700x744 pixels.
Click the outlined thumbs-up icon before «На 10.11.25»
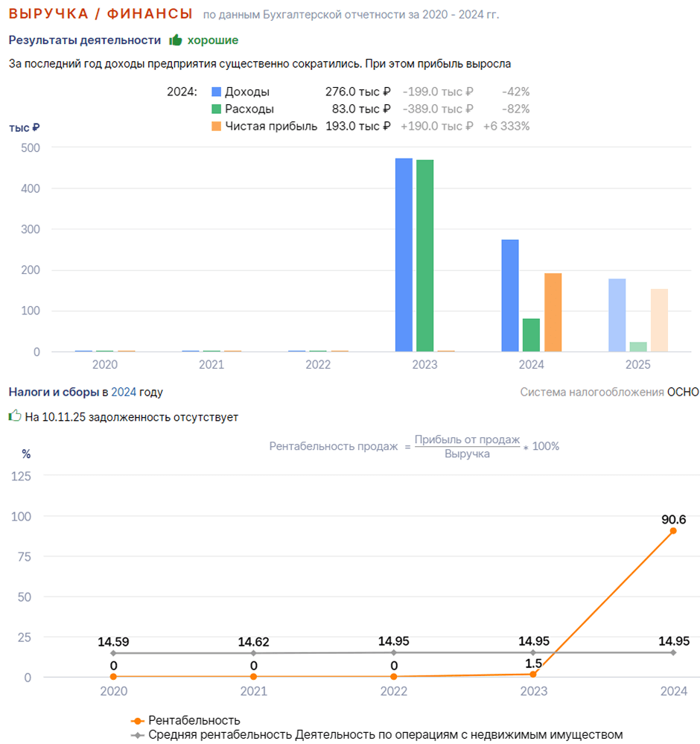click(15, 416)
